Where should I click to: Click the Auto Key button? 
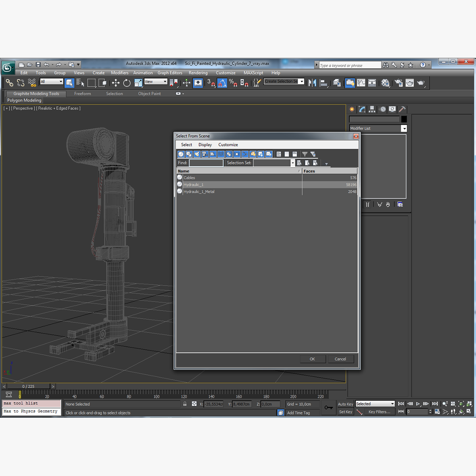pyautogui.click(x=345, y=404)
